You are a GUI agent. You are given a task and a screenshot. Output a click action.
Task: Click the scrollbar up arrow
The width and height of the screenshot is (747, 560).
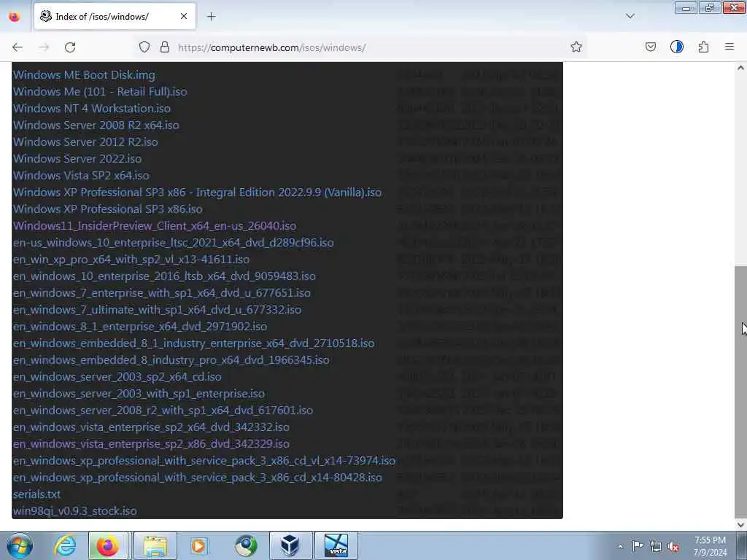(x=740, y=68)
